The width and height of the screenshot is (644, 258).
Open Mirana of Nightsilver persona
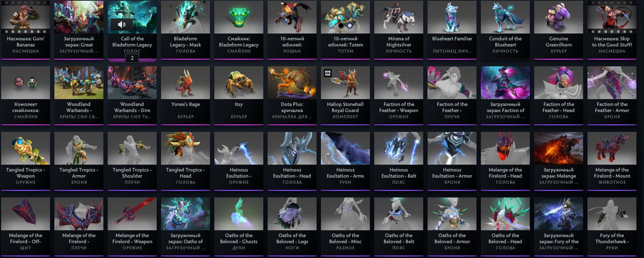(399, 30)
